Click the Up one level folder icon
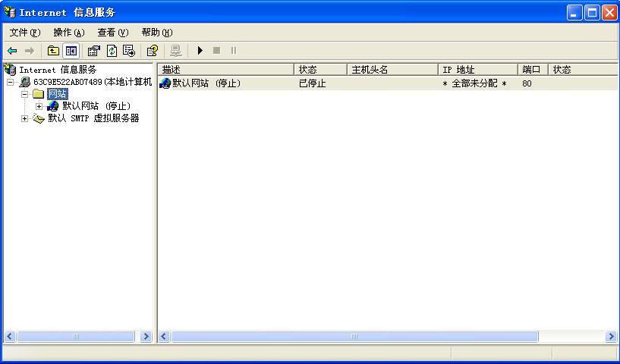 coord(53,51)
